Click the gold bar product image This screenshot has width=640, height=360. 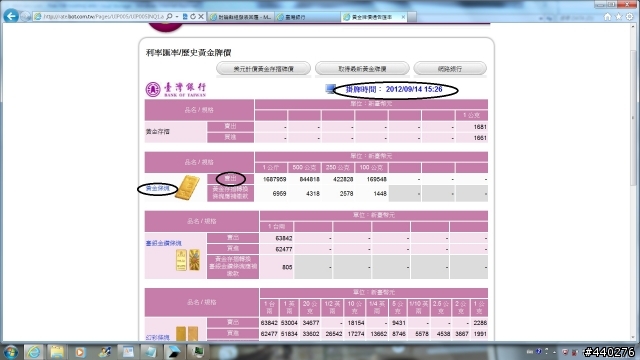[187, 188]
